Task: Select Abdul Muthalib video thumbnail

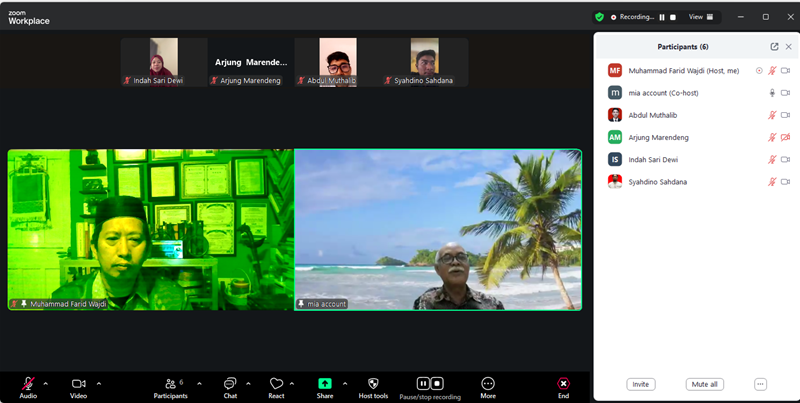Action: coord(337,62)
